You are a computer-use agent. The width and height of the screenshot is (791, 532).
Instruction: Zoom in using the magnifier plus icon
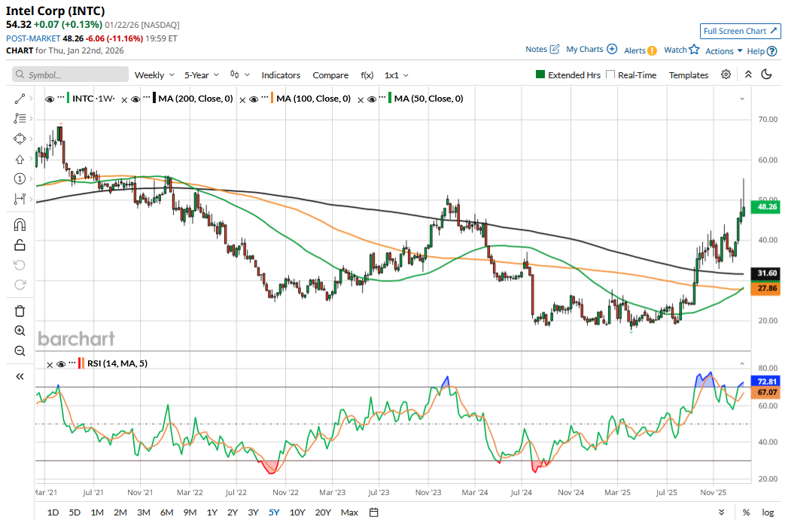(x=20, y=331)
